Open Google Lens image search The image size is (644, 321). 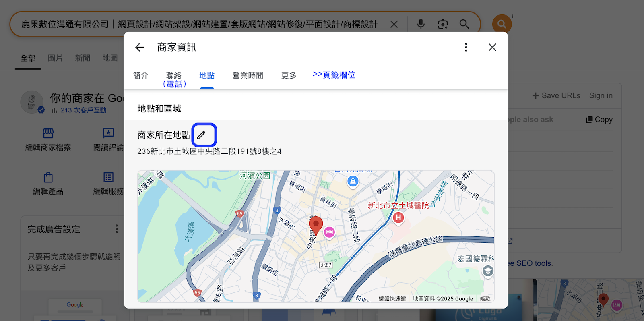coord(443,24)
